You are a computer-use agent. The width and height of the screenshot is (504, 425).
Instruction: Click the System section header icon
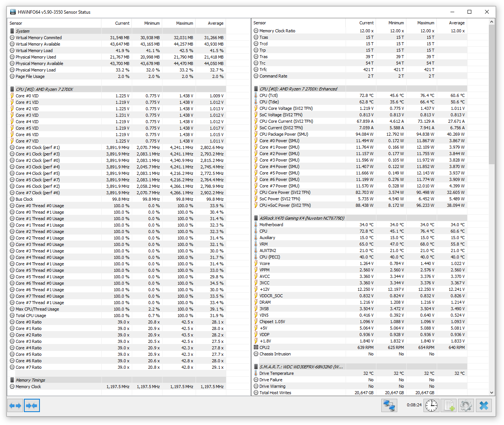coord(12,31)
